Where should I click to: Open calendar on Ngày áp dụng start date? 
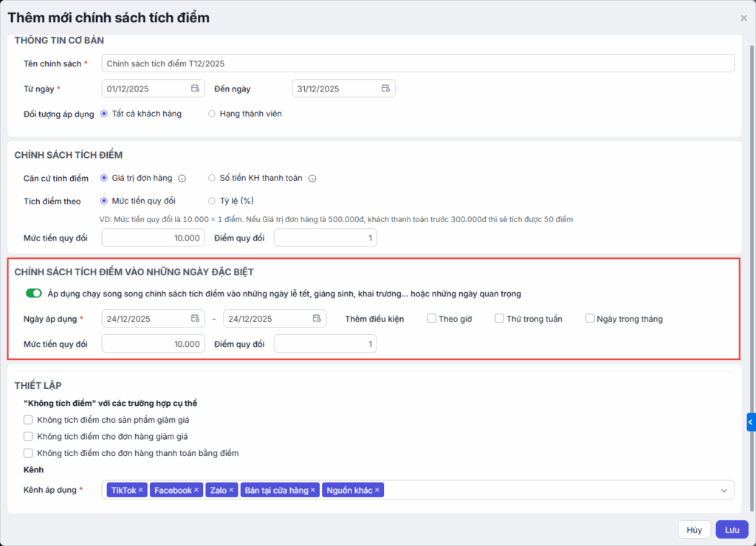[195, 319]
